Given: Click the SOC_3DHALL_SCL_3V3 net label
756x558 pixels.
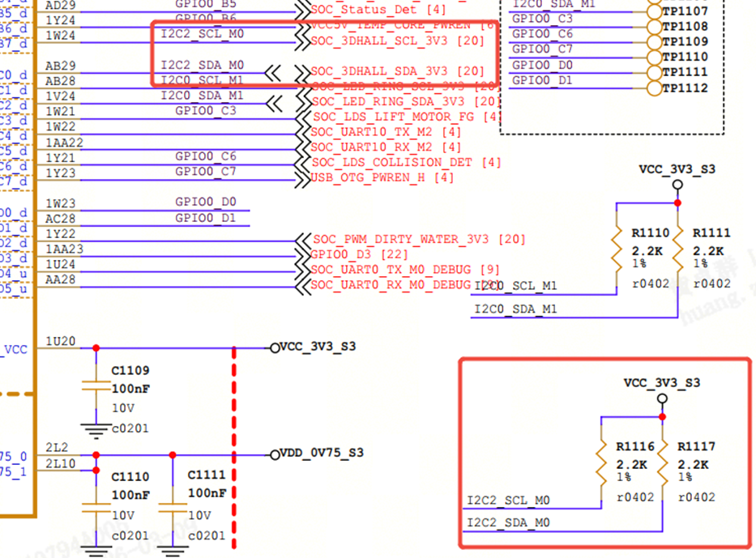Looking at the screenshot, I should (x=397, y=41).
